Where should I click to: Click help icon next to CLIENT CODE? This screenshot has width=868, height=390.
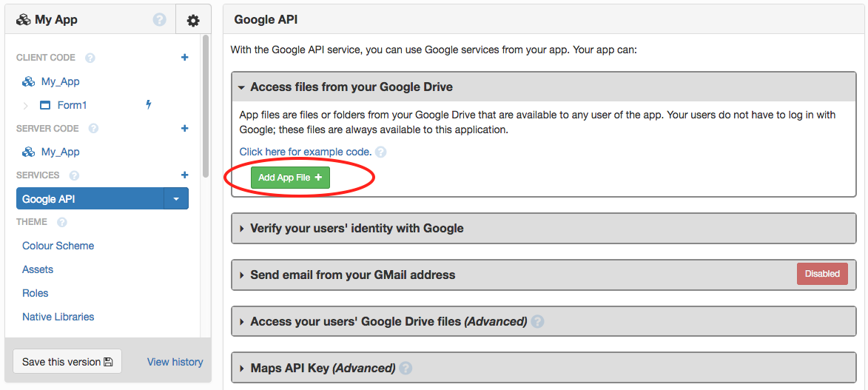click(90, 58)
